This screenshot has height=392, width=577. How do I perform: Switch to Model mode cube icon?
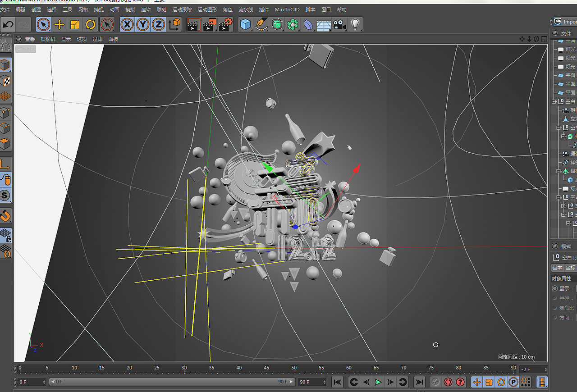5,65
